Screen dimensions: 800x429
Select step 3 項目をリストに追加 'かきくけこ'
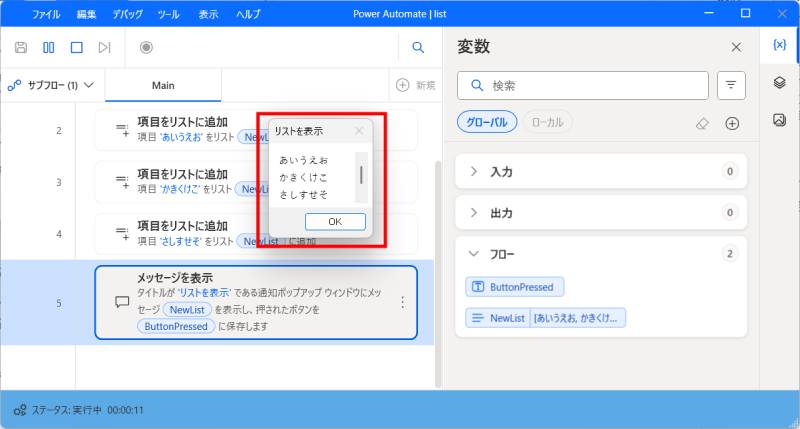(256, 182)
